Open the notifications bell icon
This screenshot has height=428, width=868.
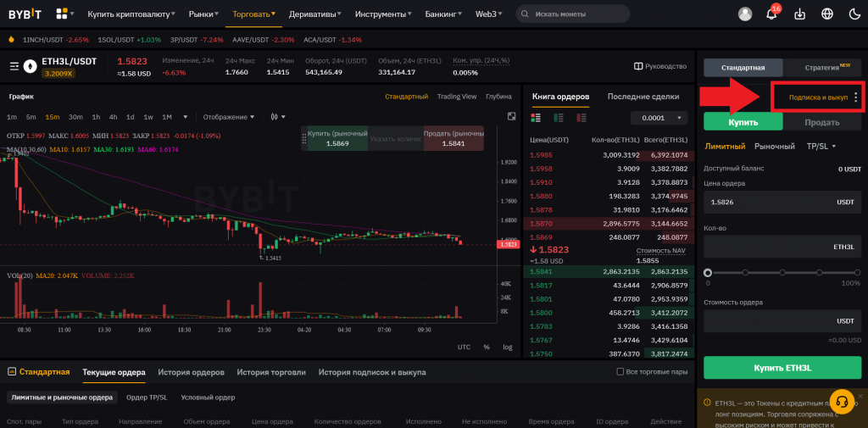pos(772,14)
